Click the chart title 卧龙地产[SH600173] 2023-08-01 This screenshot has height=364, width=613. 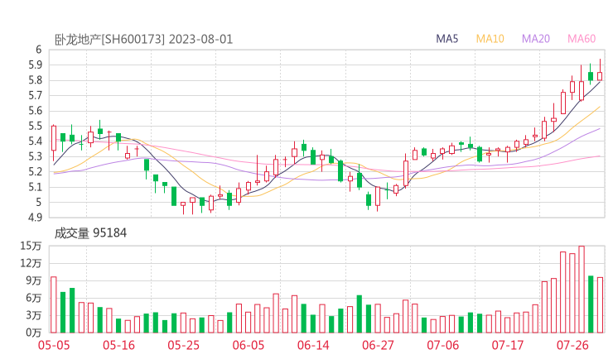[143, 40]
